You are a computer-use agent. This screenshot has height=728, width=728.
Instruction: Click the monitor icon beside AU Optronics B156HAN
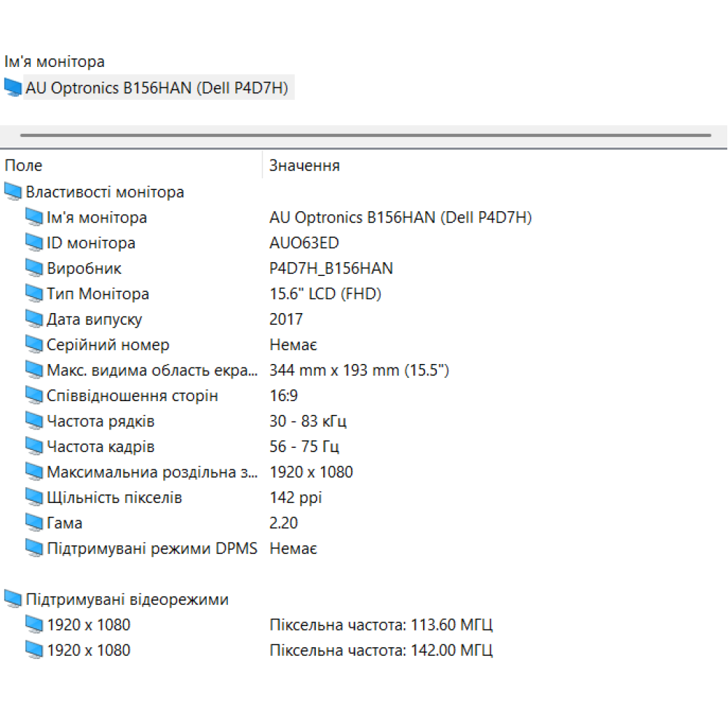pos(12,87)
